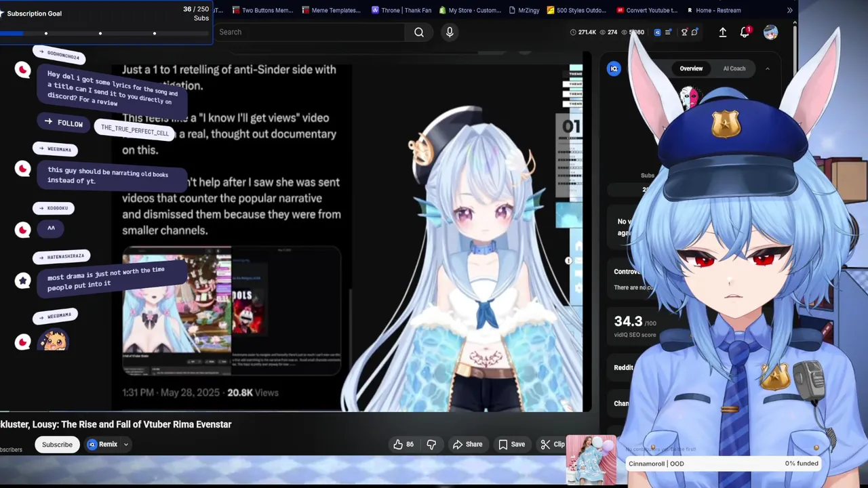Viewport: 868px width, 488px height.
Task: Open the vidIQ list menu icon
Action: pyautogui.click(x=669, y=32)
